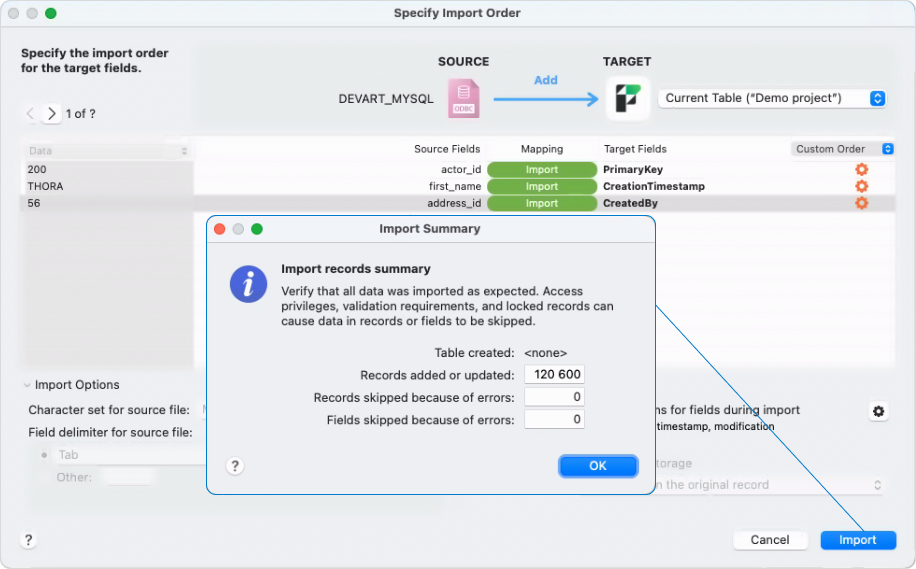
Task: Click the Other delimiter text field
Action: (128, 477)
